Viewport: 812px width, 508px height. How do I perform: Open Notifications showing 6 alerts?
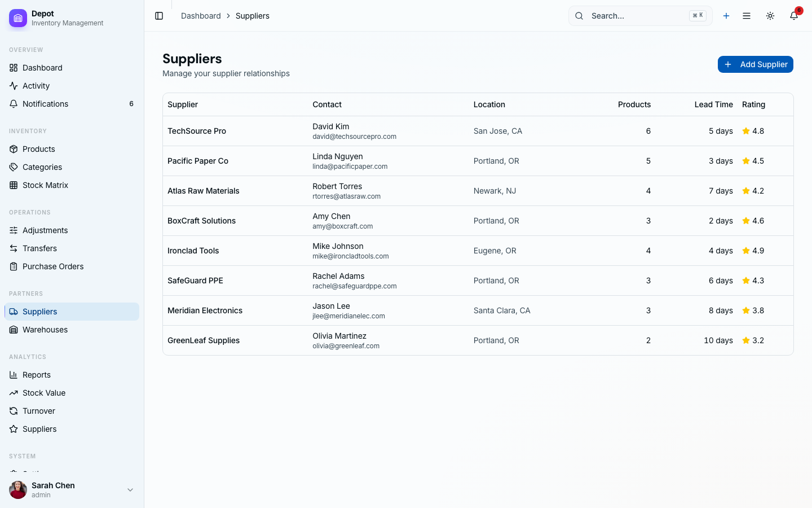(44, 104)
